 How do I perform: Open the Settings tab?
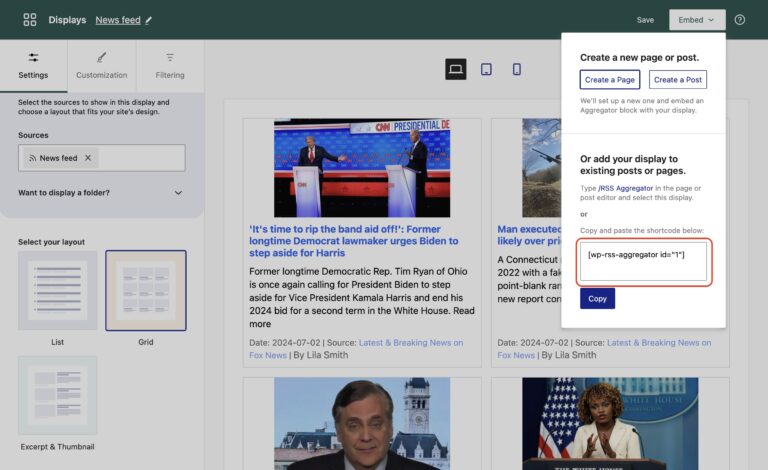pyautogui.click(x=33, y=66)
